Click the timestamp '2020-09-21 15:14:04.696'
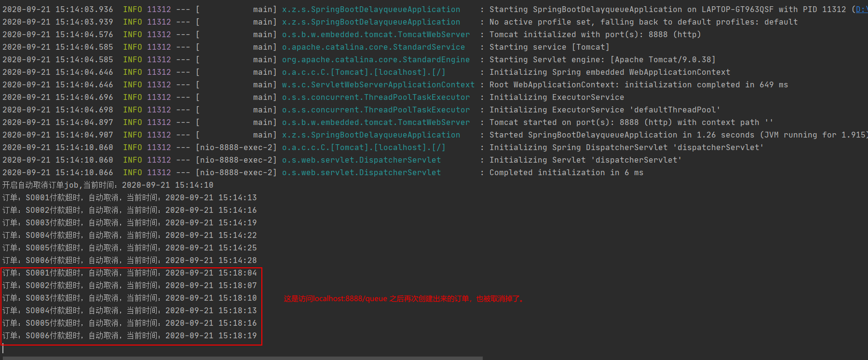The image size is (868, 360). click(58, 97)
